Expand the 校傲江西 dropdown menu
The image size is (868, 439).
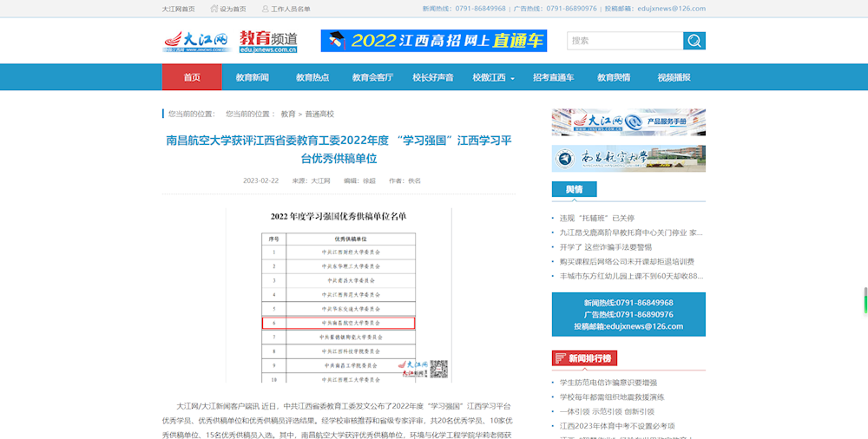tap(493, 77)
